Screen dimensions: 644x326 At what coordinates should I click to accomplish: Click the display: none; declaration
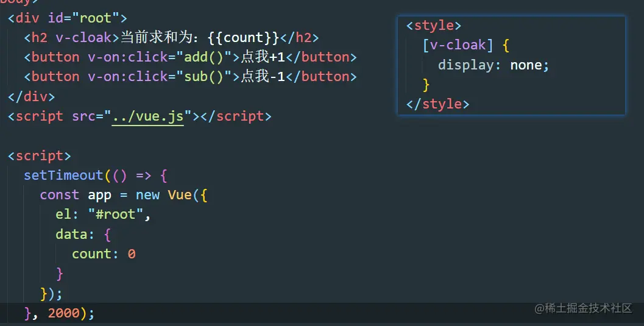[494, 65]
